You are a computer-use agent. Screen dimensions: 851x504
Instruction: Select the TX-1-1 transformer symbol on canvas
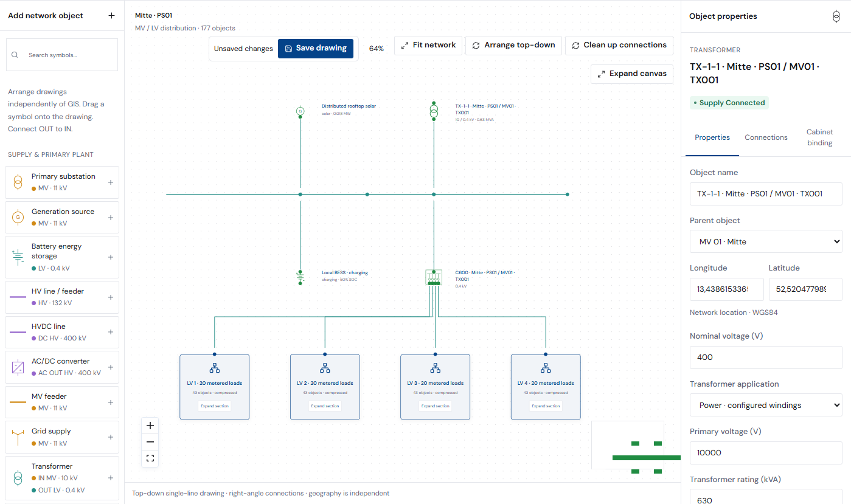[434, 111]
